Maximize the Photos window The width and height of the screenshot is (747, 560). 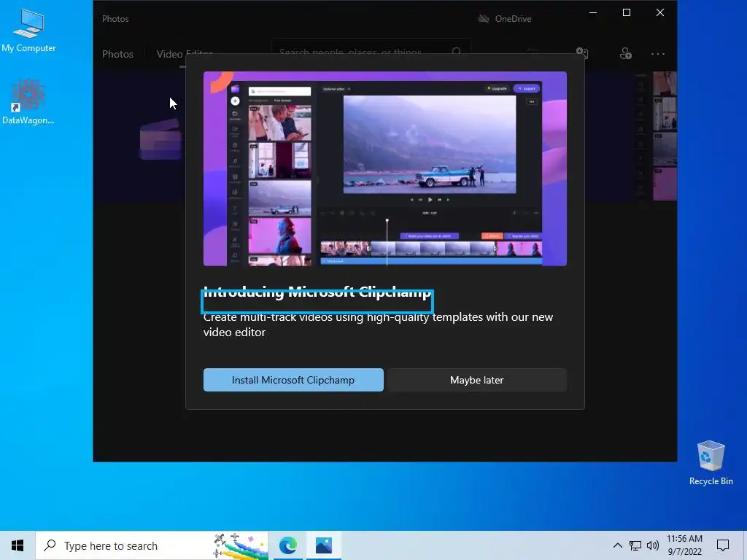[x=627, y=13]
